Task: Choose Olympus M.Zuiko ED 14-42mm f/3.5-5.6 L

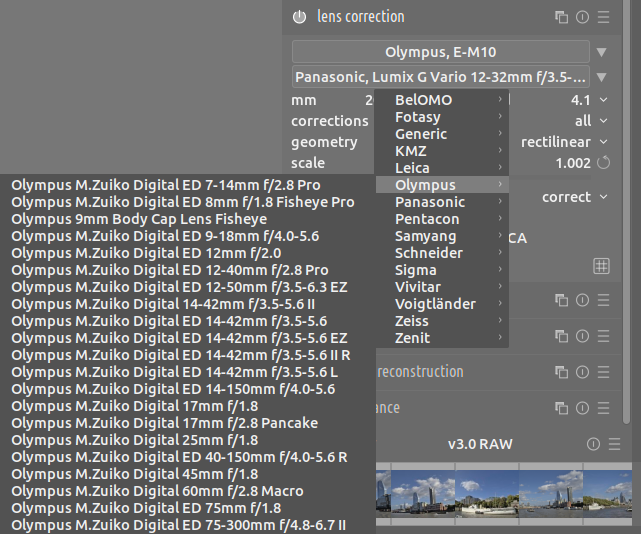Action: (x=188, y=372)
